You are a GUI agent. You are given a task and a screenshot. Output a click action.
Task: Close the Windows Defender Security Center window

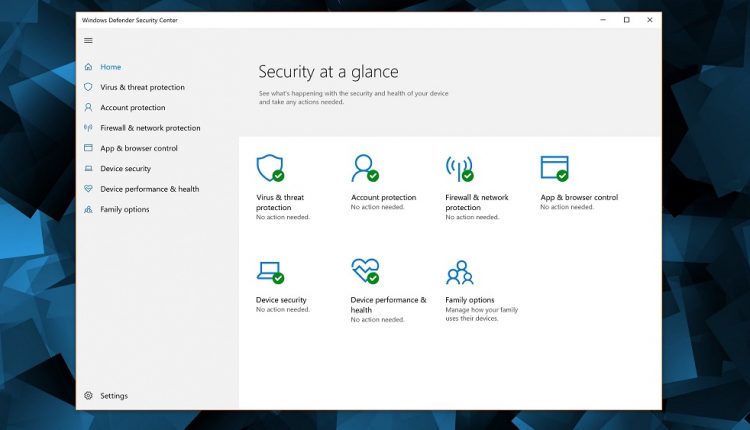(x=650, y=20)
